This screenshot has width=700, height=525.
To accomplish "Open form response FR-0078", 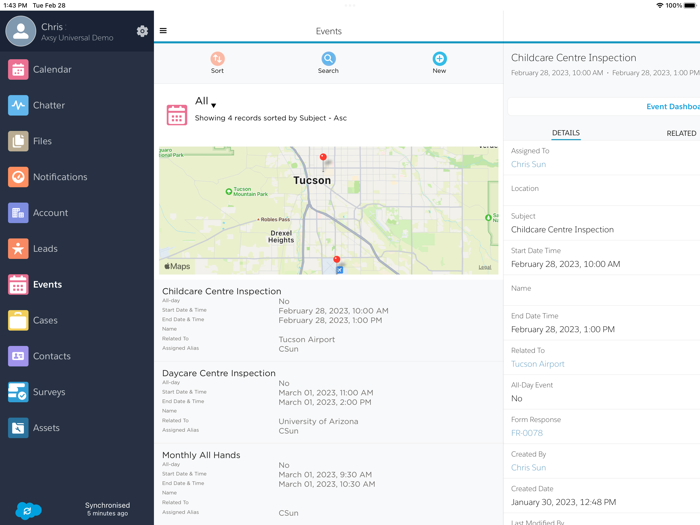I will [x=527, y=433].
